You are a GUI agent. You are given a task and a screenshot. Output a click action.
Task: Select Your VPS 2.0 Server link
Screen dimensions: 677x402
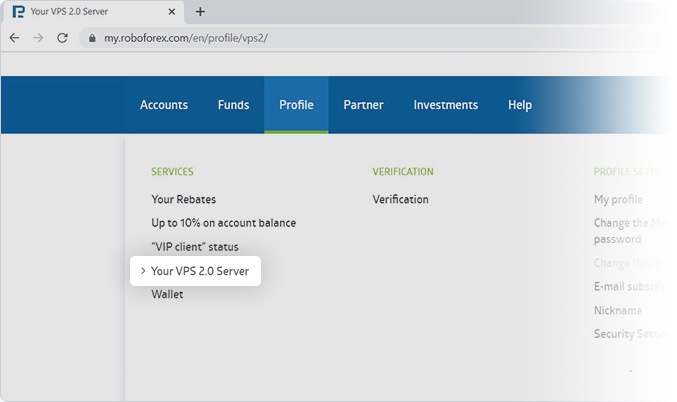[x=200, y=271]
